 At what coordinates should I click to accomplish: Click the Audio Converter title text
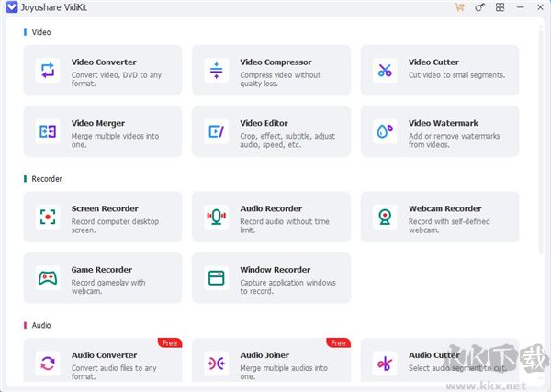(105, 355)
